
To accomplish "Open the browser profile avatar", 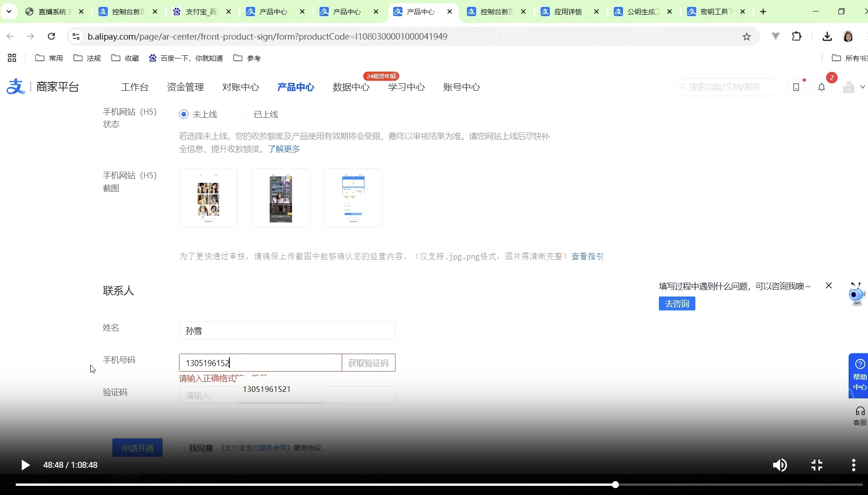I will 848,36.
